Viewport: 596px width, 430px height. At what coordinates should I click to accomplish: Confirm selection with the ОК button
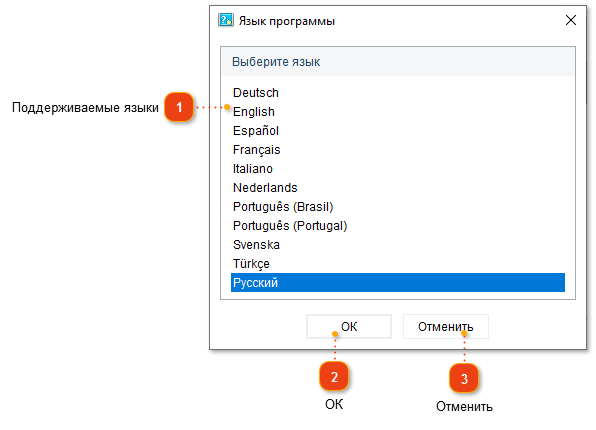pos(349,327)
